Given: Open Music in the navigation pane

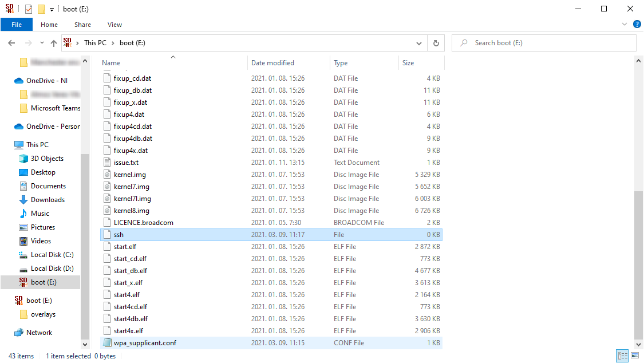Looking at the screenshot, I should 40,214.
